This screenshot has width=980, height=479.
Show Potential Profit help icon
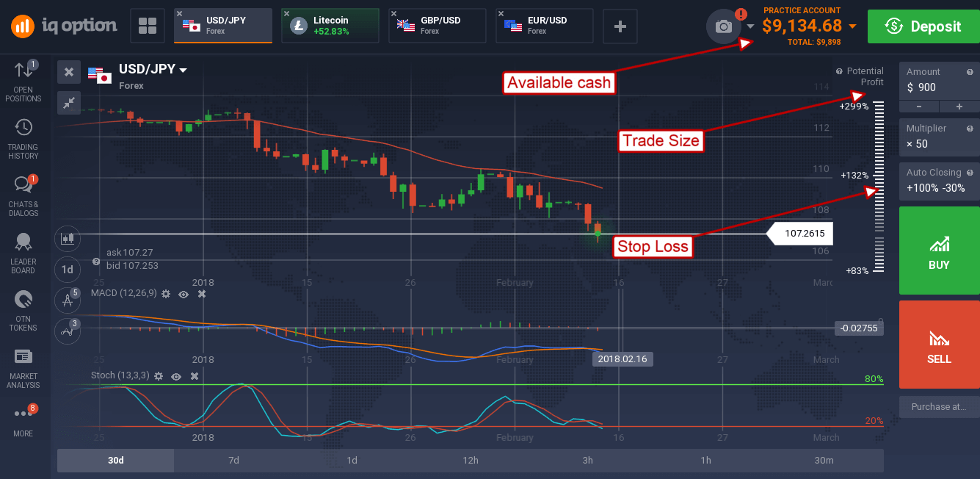[x=839, y=71]
